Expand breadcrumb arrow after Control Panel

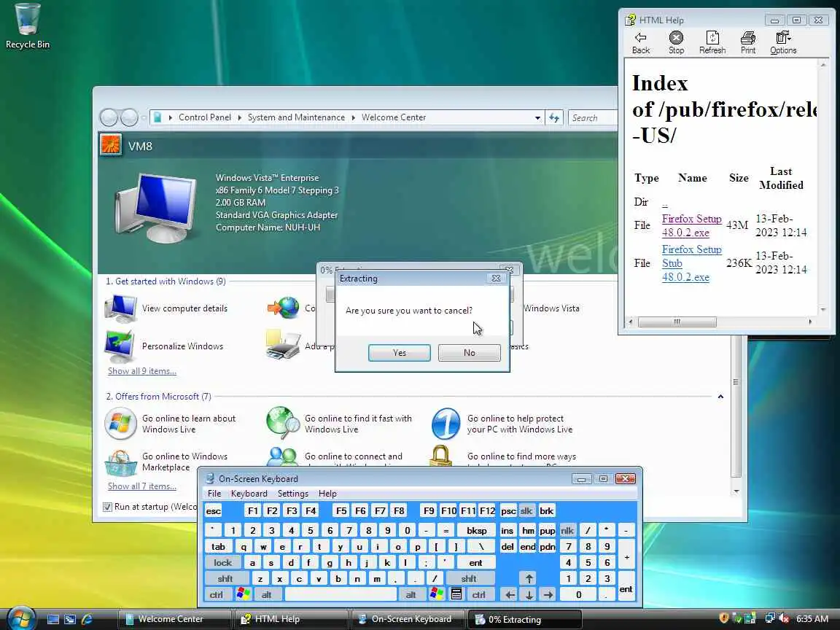point(239,117)
